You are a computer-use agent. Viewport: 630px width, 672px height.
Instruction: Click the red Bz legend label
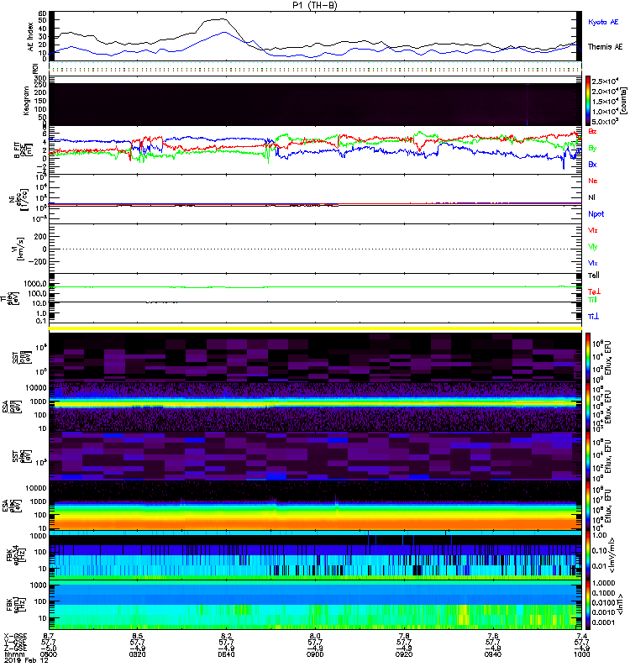coord(593,132)
